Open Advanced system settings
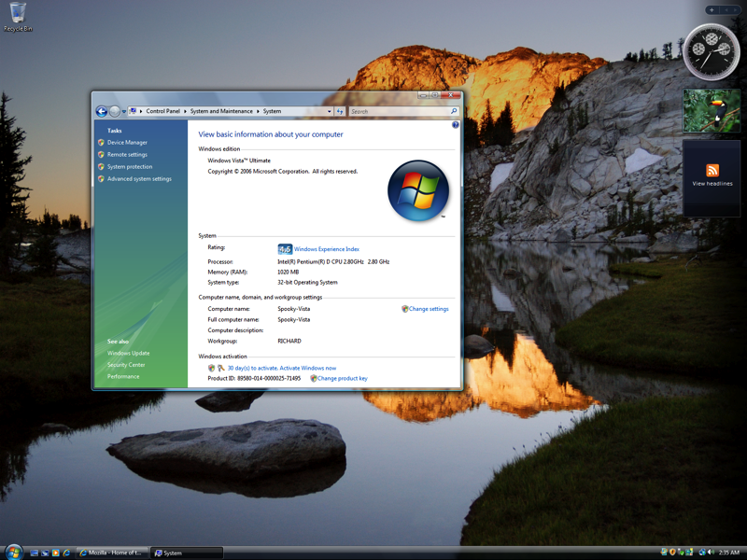The height and width of the screenshot is (560, 747). [x=139, y=179]
